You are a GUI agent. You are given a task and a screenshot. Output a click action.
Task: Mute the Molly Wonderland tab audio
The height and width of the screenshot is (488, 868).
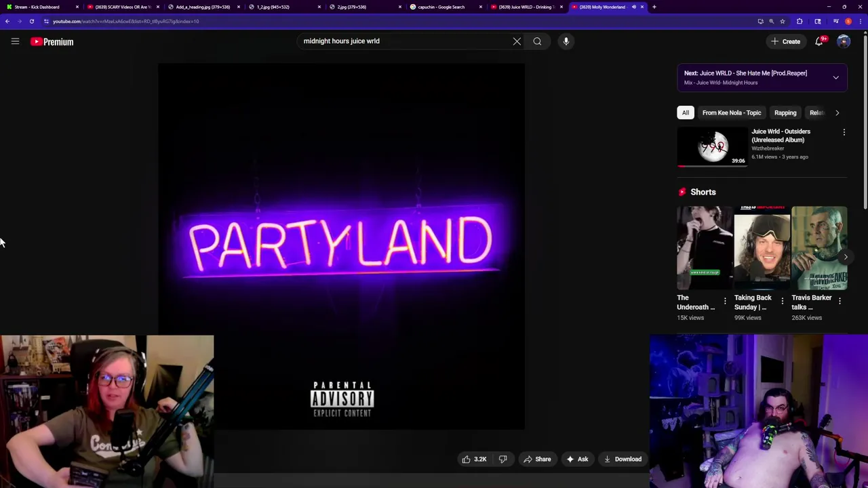[x=634, y=7]
